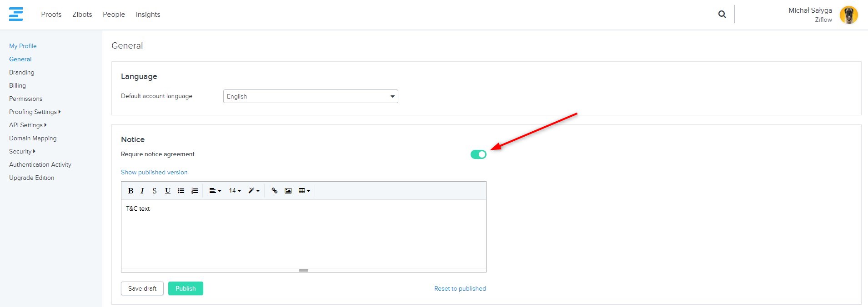This screenshot has height=307, width=868.
Task: Insert an image into the notice
Action: [288, 191]
